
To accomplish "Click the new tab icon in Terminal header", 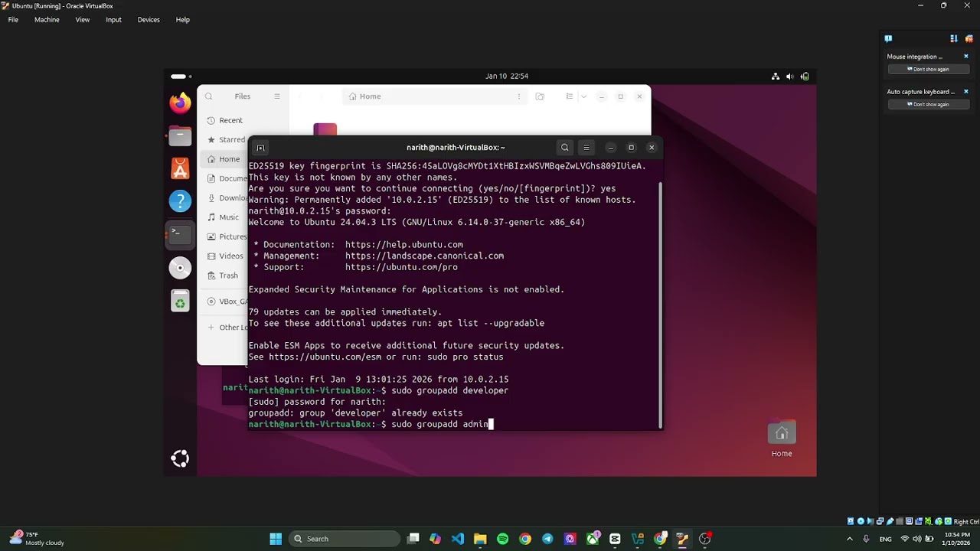I will point(260,148).
